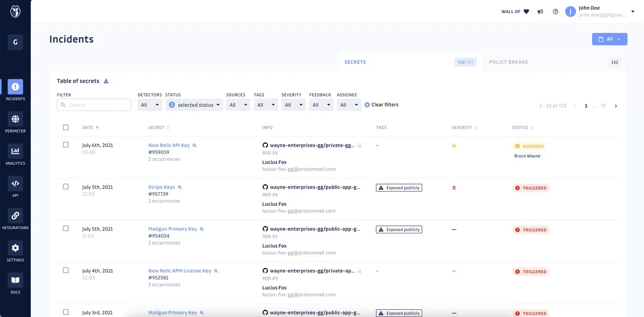
Task: Click the secrets filter search field
Action: click(x=94, y=105)
